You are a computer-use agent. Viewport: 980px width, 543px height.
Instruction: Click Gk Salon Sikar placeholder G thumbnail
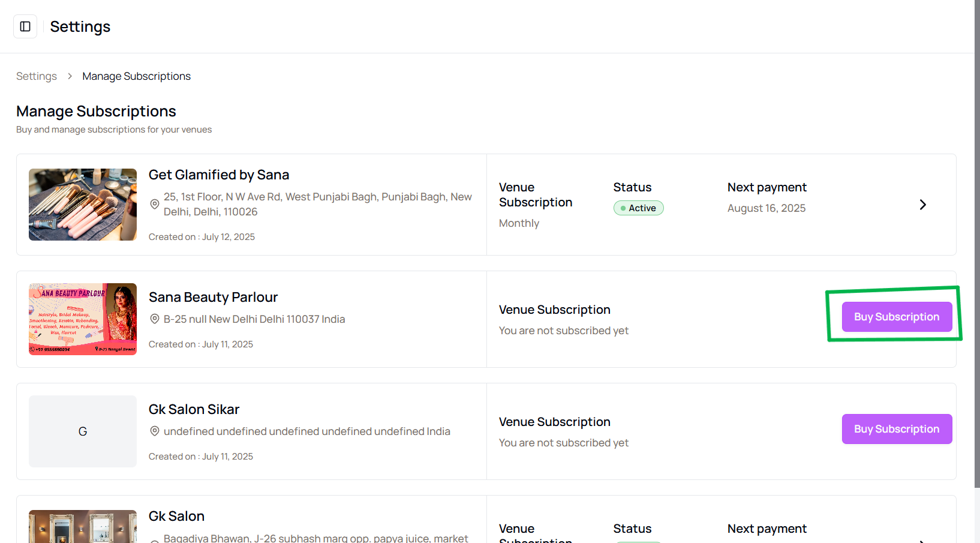(83, 431)
